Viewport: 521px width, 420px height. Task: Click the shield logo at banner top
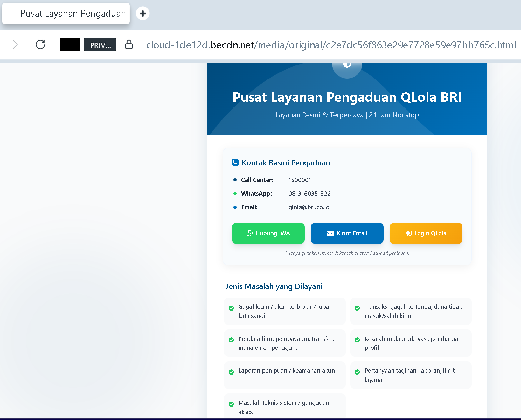click(x=347, y=65)
